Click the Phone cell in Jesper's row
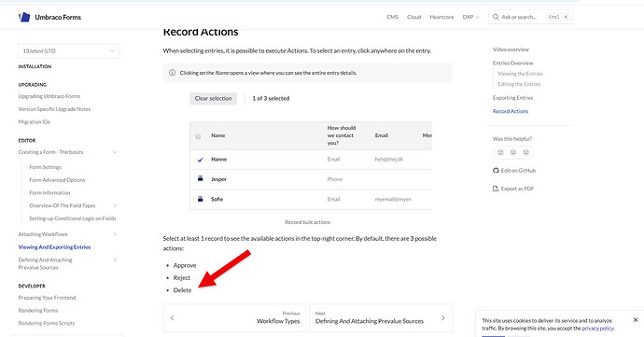 click(335, 179)
